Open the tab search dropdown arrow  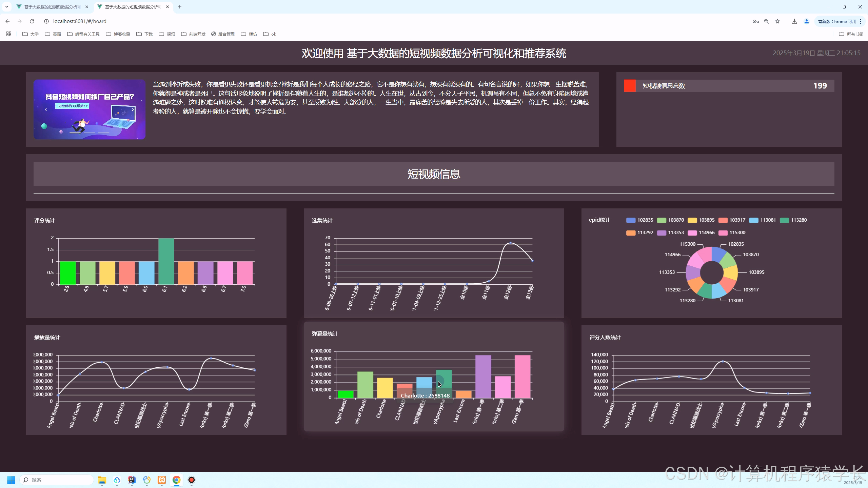click(6, 7)
